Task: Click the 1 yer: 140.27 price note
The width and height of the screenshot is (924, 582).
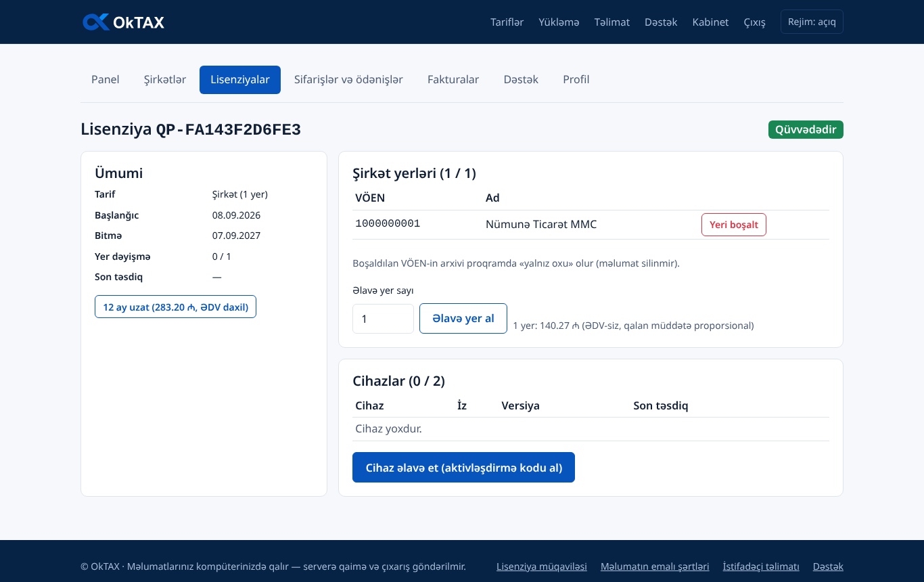Action: coord(633,326)
